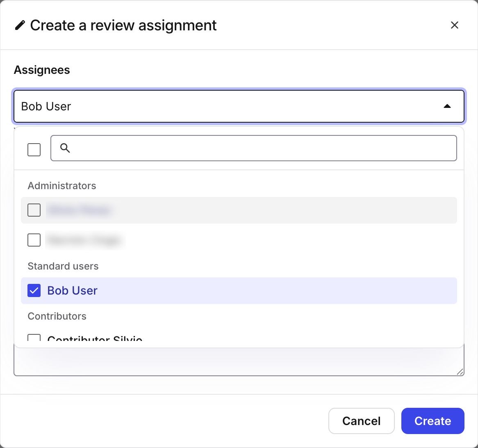478x448 pixels.
Task: Click the Cancel button
Action: 361,421
